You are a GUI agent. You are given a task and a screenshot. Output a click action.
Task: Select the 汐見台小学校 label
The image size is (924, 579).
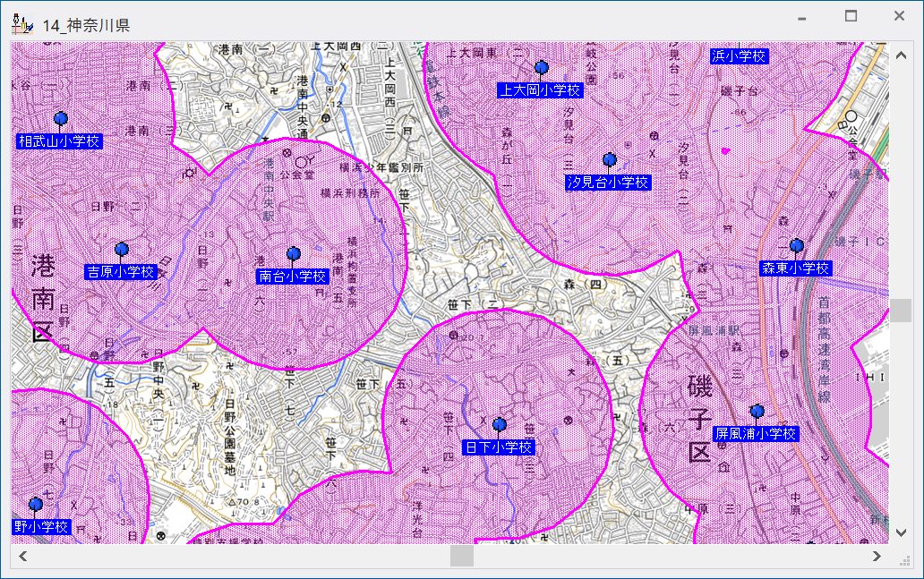click(x=608, y=183)
